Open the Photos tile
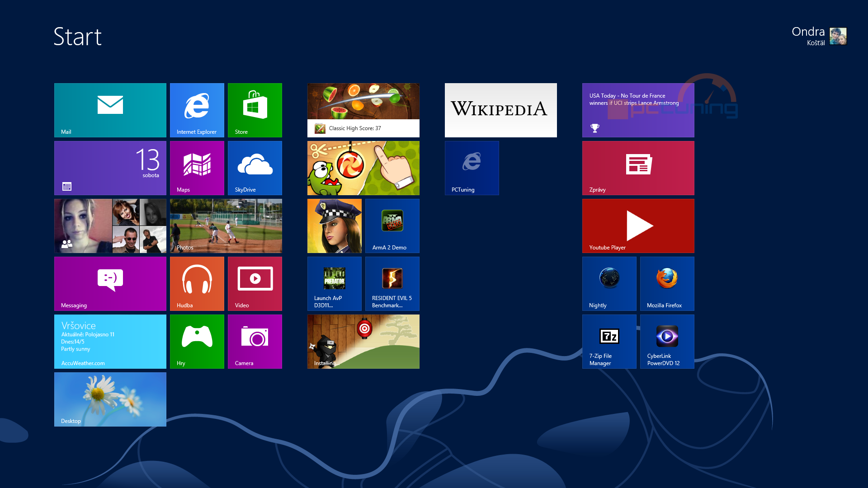This screenshot has height=488, width=868. click(226, 226)
